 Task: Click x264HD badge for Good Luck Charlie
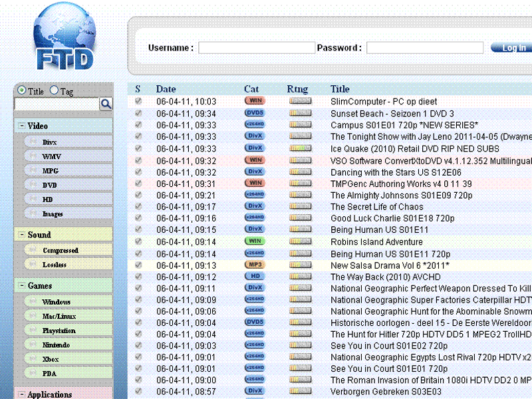coord(255,217)
